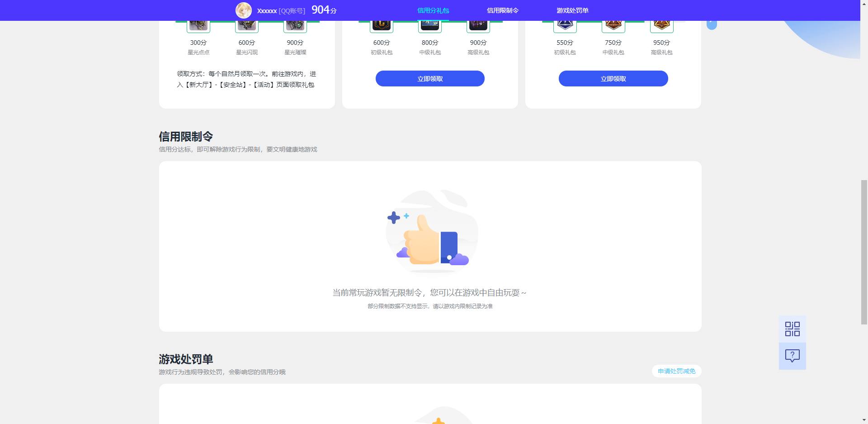
Task: Click 立即领取 under the 750分 gift card
Action: coord(613,79)
